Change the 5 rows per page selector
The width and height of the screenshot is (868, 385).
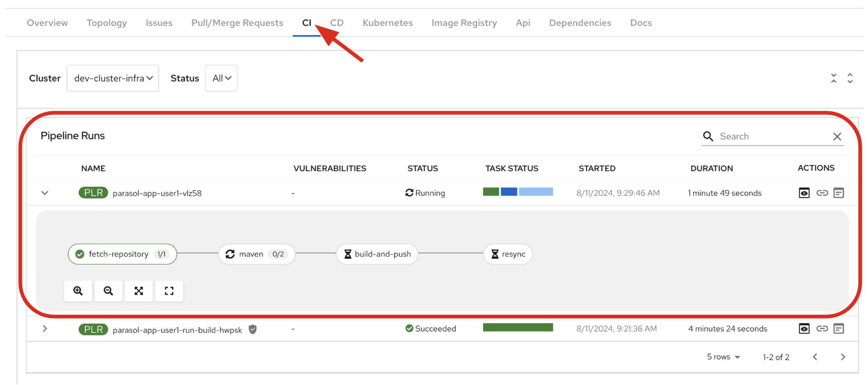point(723,357)
